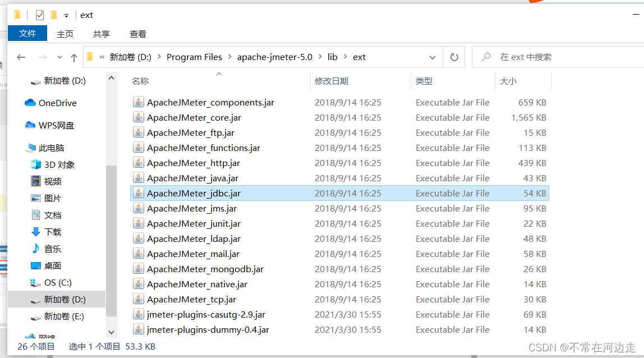Click the jar icon of ApacheJMeter_jms.jar
644x358 pixels.
pyautogui.click(x=139, y=208)
